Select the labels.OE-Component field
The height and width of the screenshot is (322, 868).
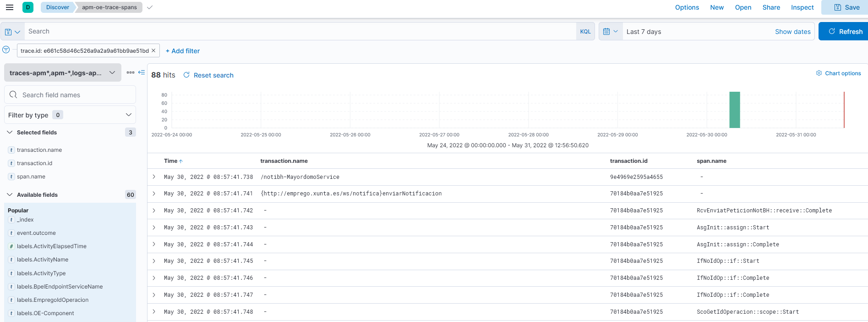(x=45, y=313)
